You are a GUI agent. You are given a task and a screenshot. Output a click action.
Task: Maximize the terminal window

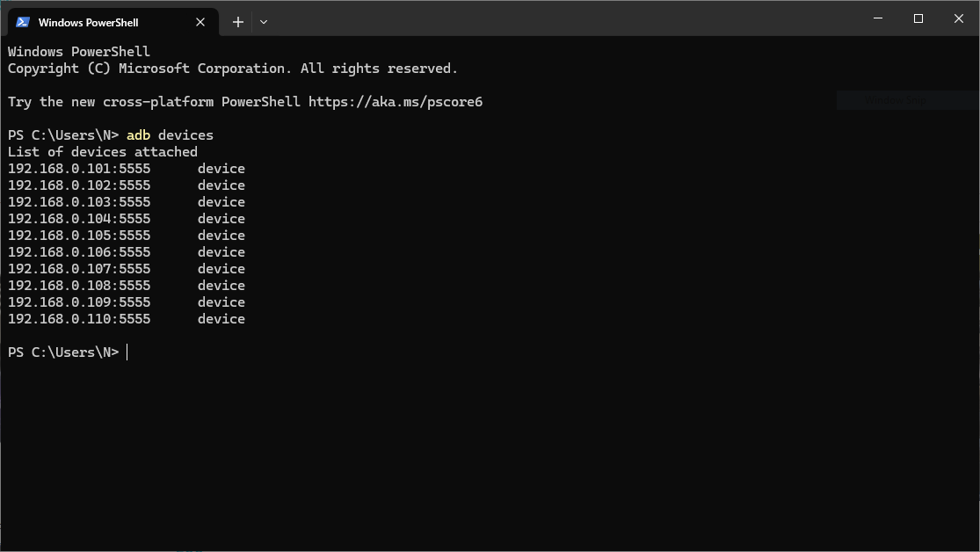[918, 18]
